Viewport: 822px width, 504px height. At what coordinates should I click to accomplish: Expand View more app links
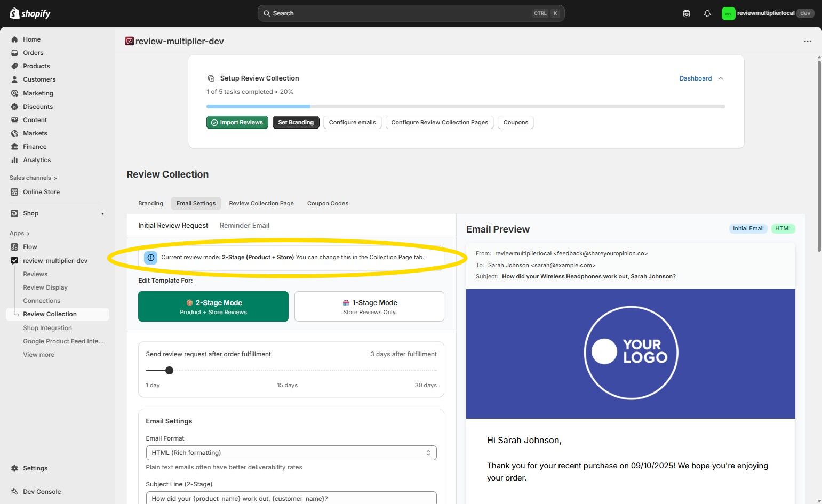click(38, 355)
